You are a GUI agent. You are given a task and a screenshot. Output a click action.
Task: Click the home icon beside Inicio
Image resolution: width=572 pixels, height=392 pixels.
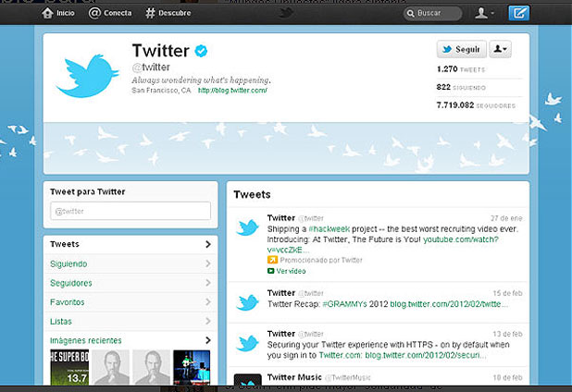47,13
